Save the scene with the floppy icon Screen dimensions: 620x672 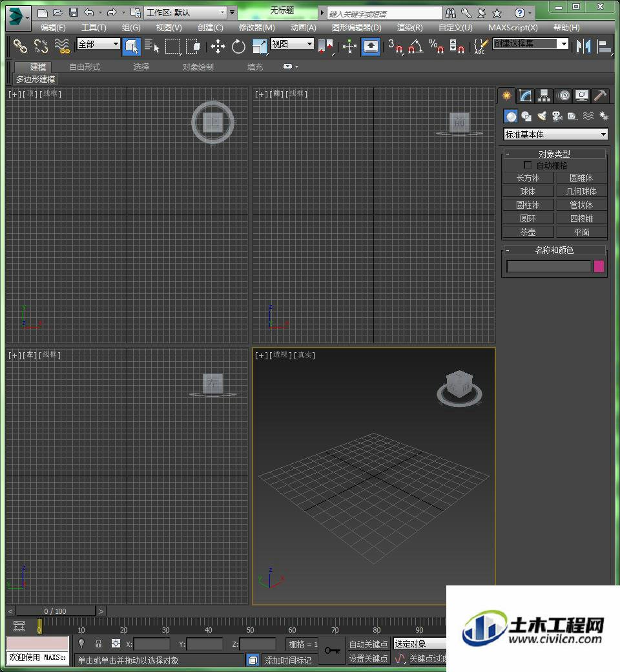73,13
